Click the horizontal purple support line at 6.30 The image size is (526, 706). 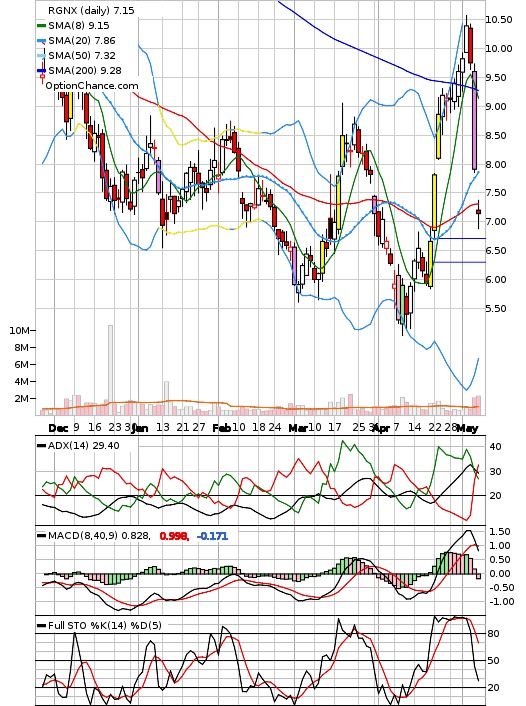459,262
